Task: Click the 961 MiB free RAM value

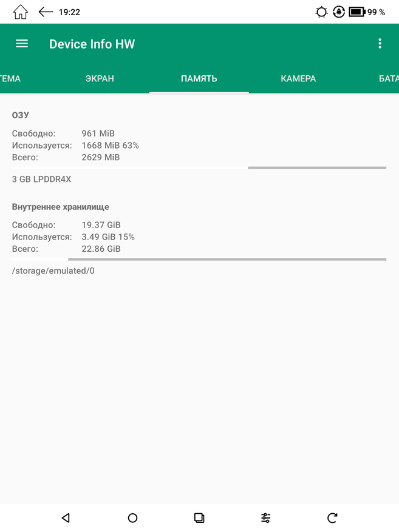Action: click(x=98, y=133)
